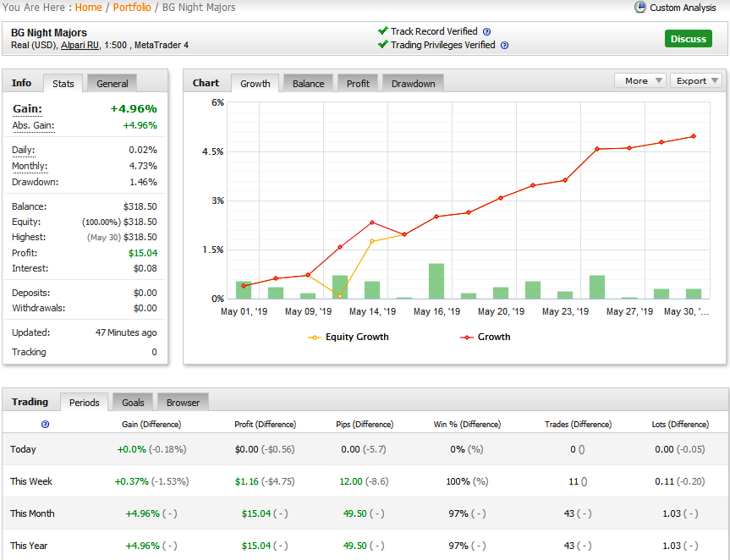
Task: Click the Gain (Difference) column header
Action: 151,424
